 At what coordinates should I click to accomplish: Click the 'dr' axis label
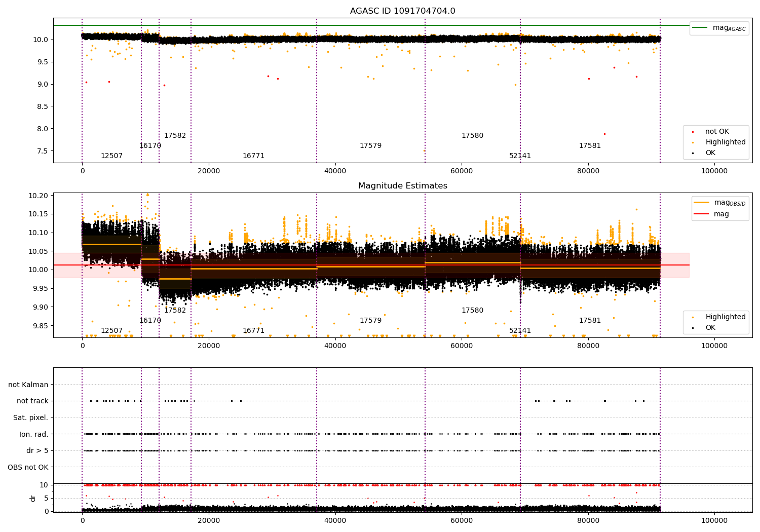coord(33,498)
